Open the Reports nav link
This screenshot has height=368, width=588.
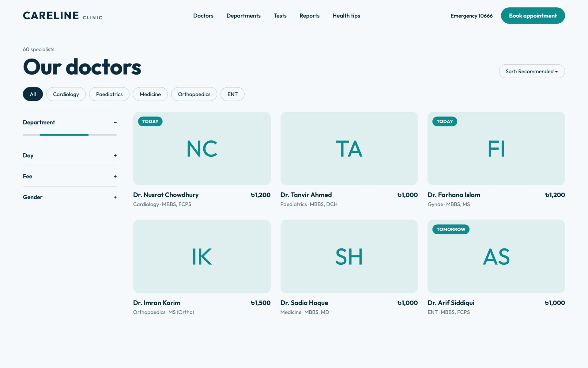point(309,16)
